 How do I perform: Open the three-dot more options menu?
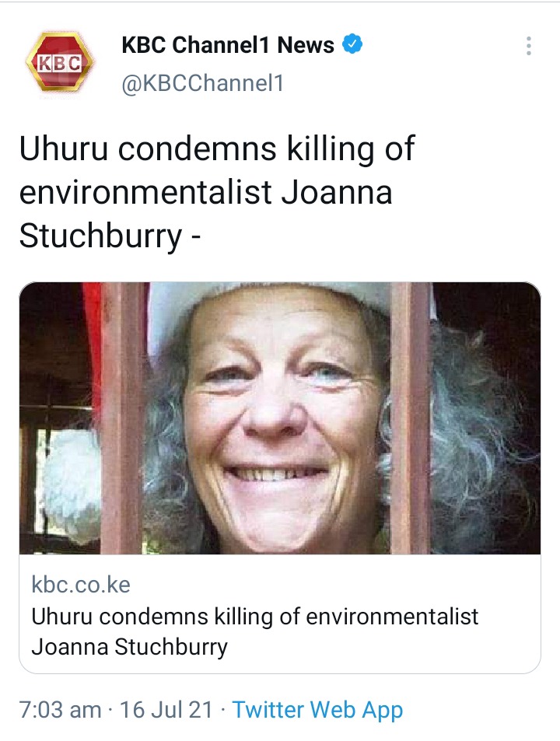(529, 46)
